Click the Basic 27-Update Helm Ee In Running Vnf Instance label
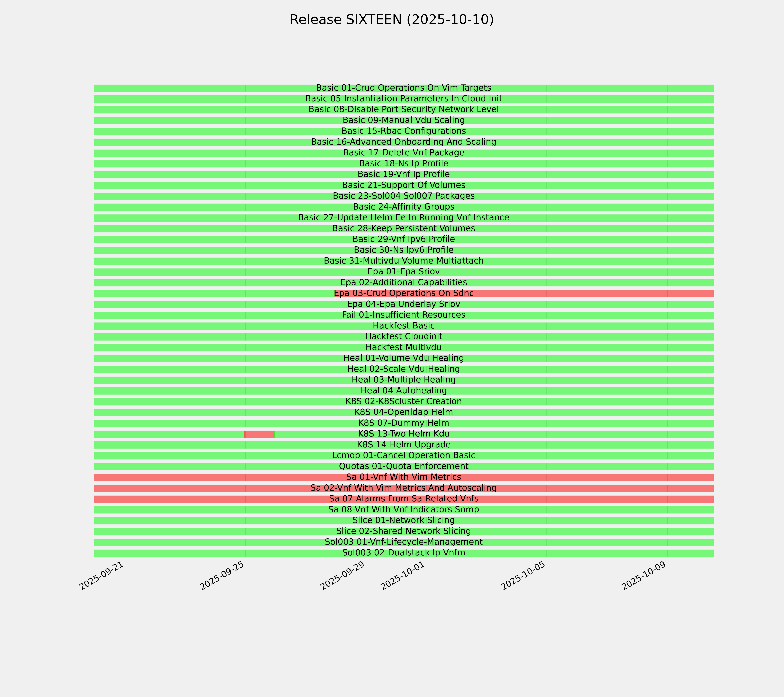The height and width of the screenshot is (697, 784). [403, 218]
